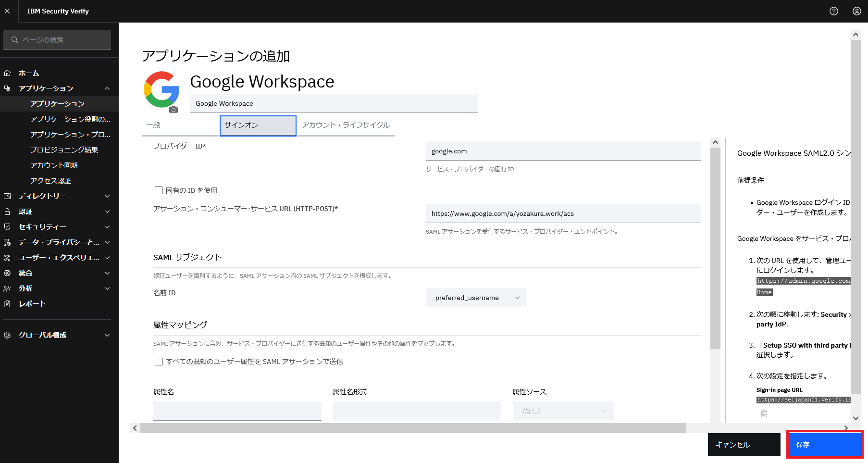
Task: Click the User Experience icon
Action: 7,258
